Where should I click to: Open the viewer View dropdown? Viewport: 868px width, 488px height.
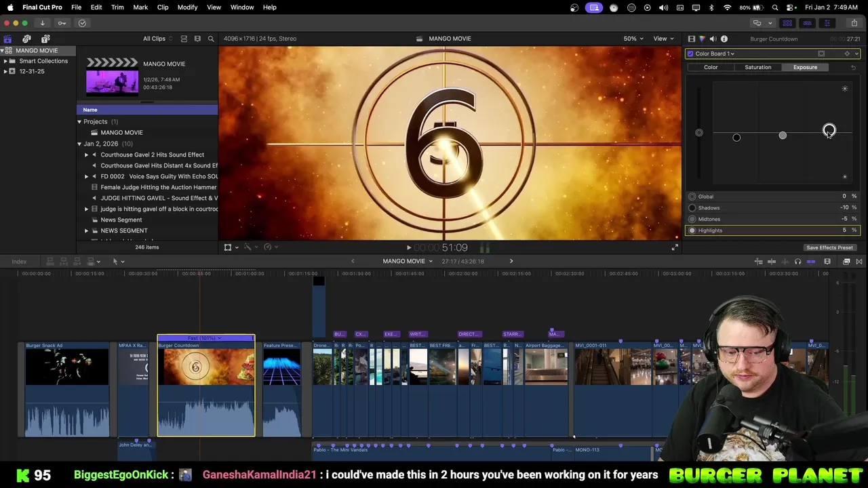663,39
